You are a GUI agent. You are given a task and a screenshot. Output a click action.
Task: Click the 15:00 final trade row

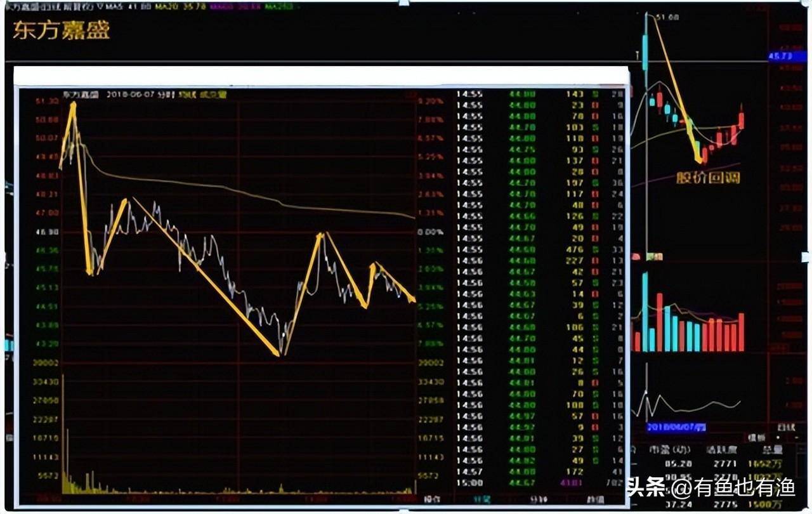tap(539, 483)
